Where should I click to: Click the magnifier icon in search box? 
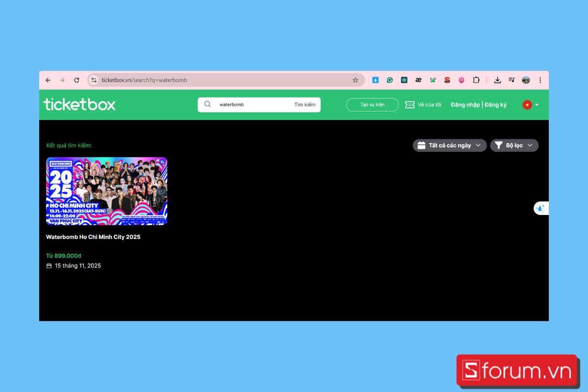[x=208, y=104]
